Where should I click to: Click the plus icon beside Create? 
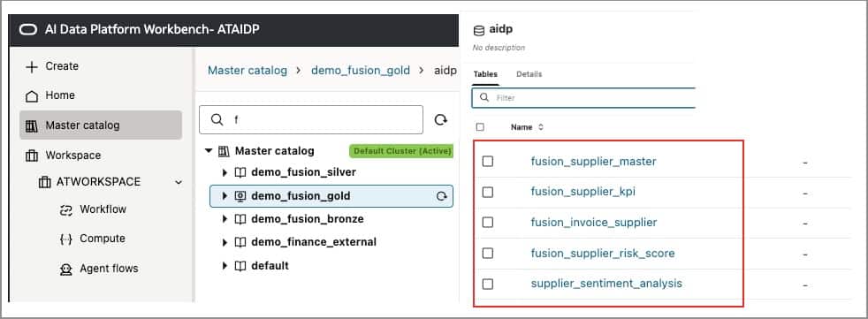click(32, 66)
